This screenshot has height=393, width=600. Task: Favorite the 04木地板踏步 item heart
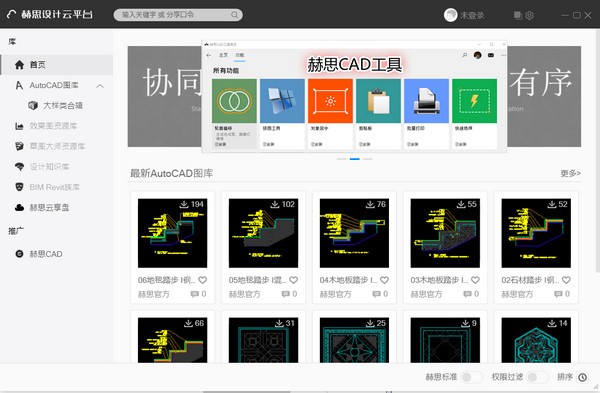pyautogui.click(x=385, y=280)
